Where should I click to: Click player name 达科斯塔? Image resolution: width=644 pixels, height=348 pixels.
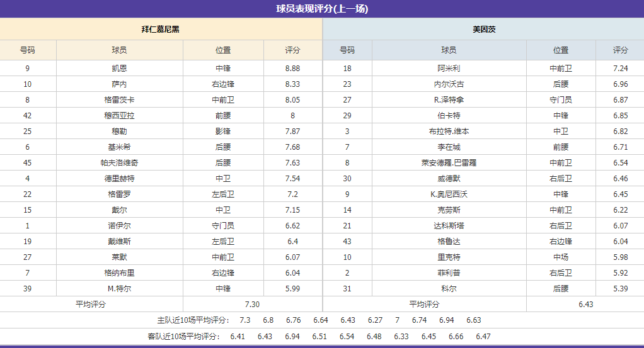point(449,225)
